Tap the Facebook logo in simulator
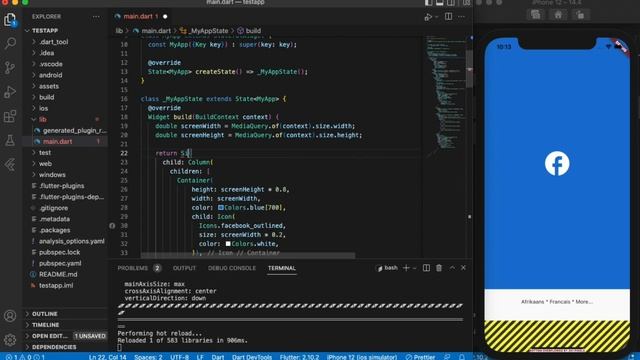 [x=557, y=163]
